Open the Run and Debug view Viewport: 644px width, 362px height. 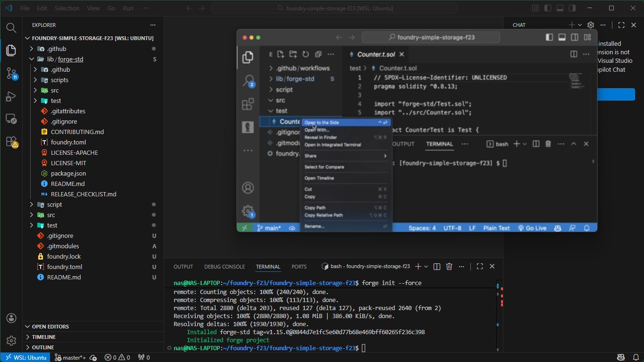11,96
